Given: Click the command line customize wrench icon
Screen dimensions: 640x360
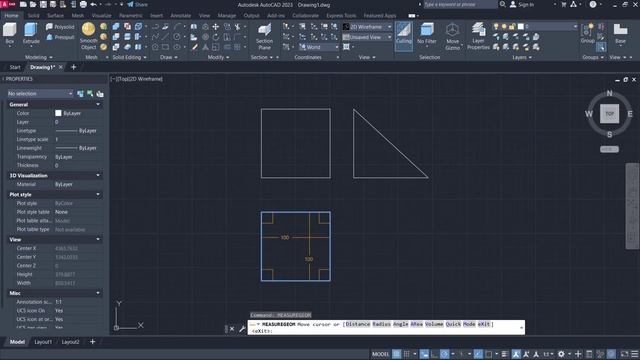Looking at the screenshot, I should [242, 329].
